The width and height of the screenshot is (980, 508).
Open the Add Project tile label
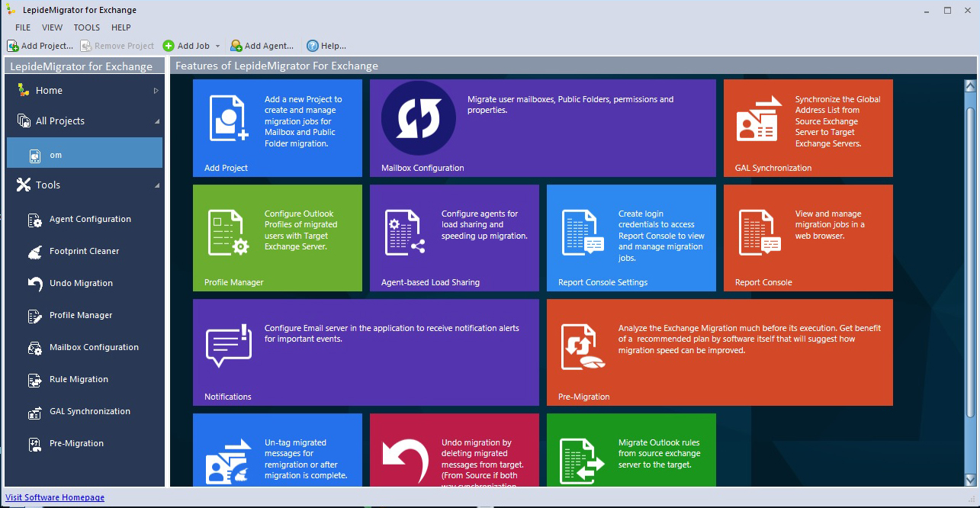(x=226, y=168)
